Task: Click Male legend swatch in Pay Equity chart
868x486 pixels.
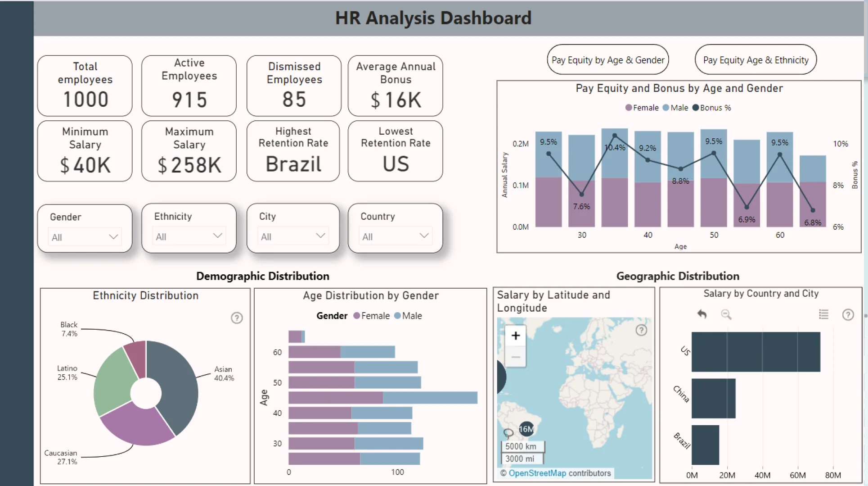Action: tap(666, 108)
